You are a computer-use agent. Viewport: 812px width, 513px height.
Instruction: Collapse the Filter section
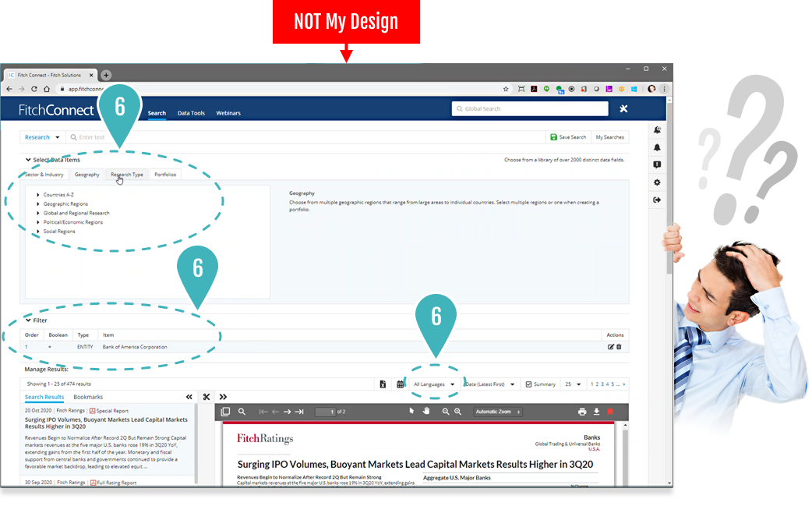28,320
